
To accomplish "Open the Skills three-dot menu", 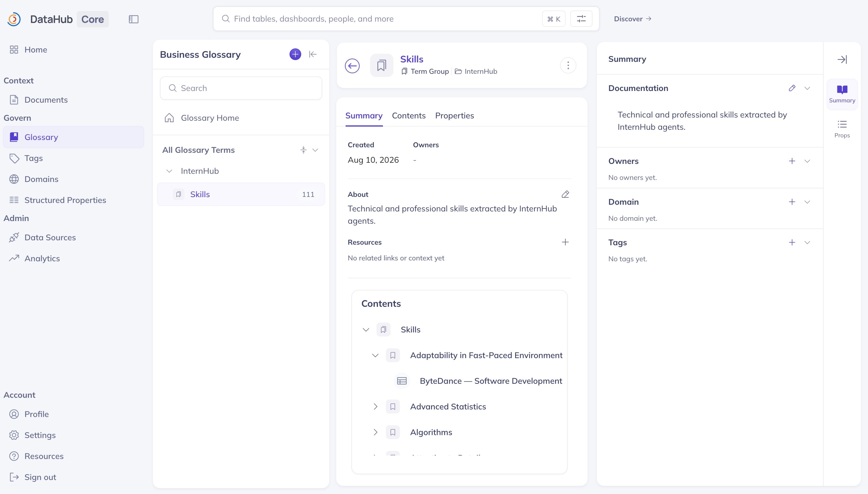I will [x=568, y=66].
